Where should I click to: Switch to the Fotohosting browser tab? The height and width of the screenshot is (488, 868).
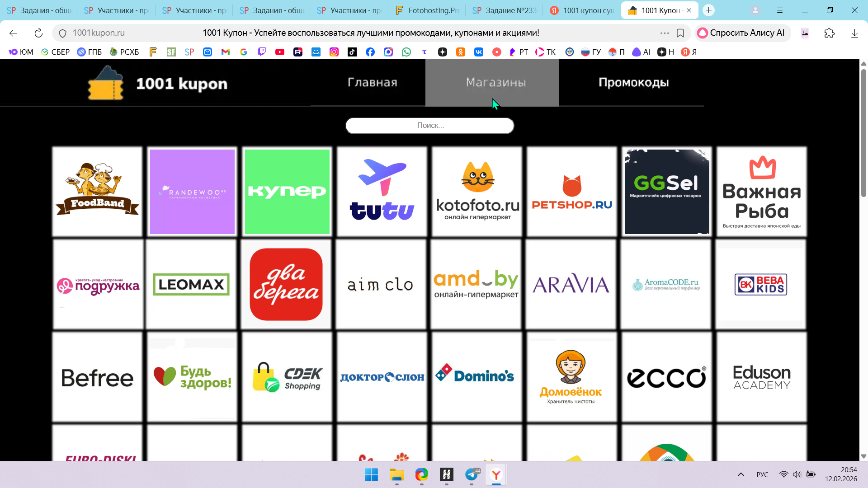pyautogui.click(x=427, y=10)
